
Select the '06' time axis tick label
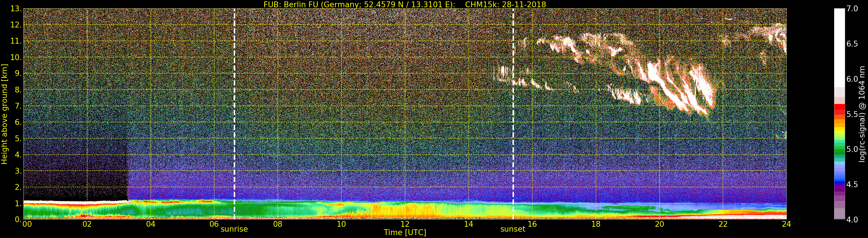pos(214,224)
